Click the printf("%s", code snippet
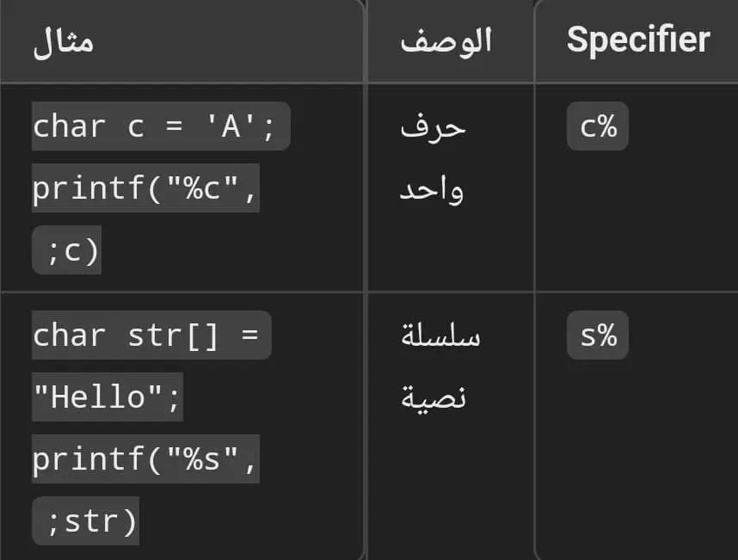 [x=145, y=458]
